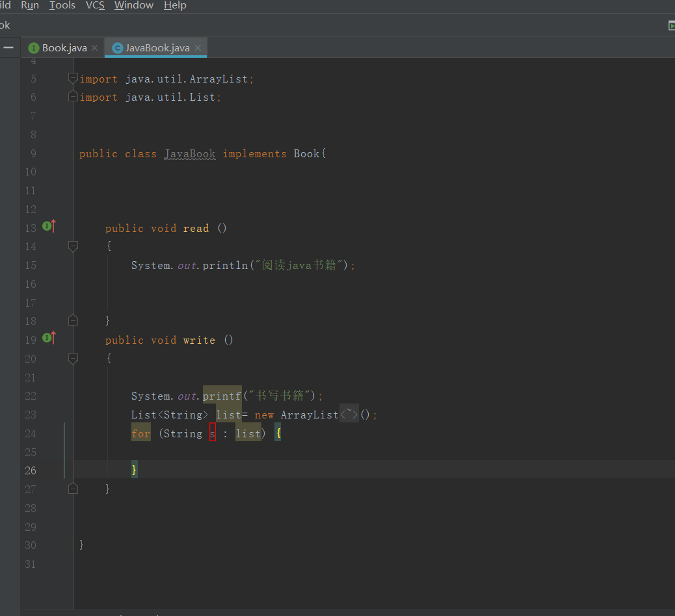This screenshot has width=675, height=616.
Task: Click the hide panel minus icon
Action: coord(8,47)
